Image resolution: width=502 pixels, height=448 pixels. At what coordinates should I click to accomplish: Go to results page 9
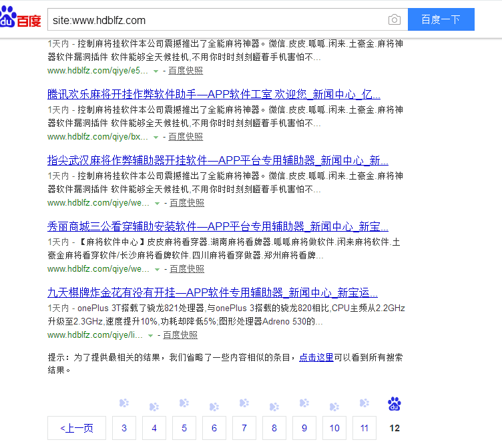(x=304, y=428)
